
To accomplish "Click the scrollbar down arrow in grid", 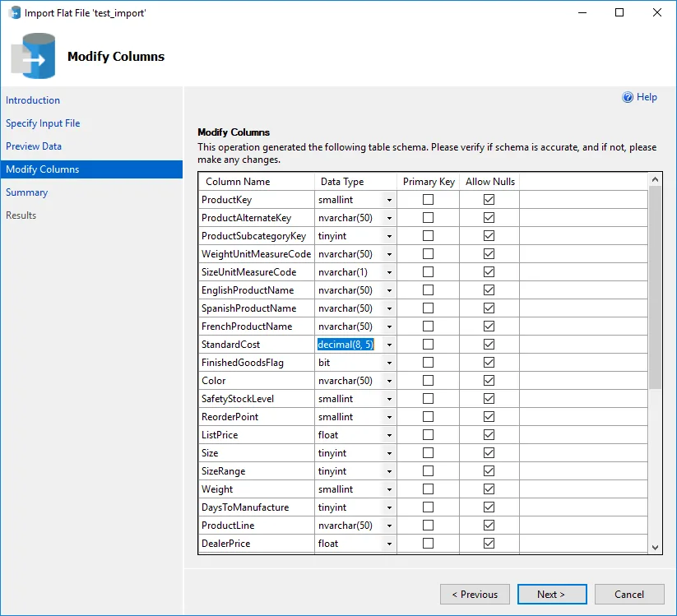I will click(655, 548).
